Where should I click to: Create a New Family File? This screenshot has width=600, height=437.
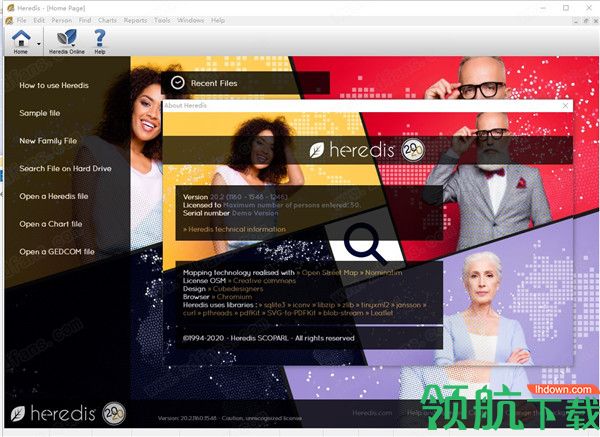(48, 141)
